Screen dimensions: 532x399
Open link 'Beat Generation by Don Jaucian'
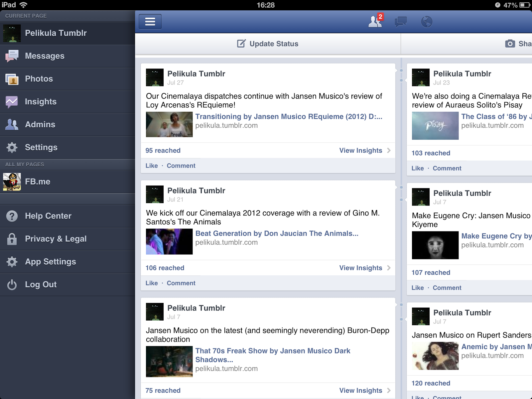coord(277,233)
